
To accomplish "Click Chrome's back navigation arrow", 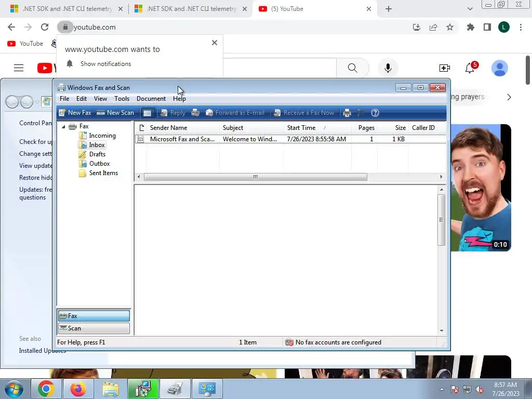I will 11,27.
